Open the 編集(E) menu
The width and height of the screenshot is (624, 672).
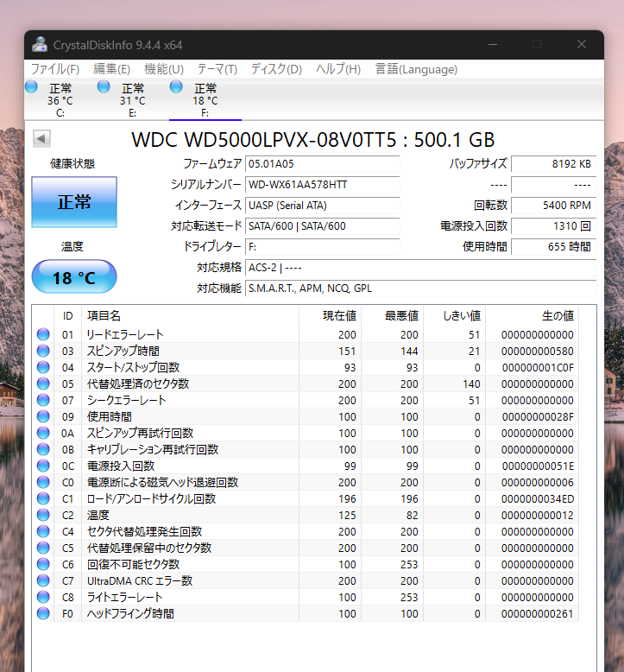[112, 69]
